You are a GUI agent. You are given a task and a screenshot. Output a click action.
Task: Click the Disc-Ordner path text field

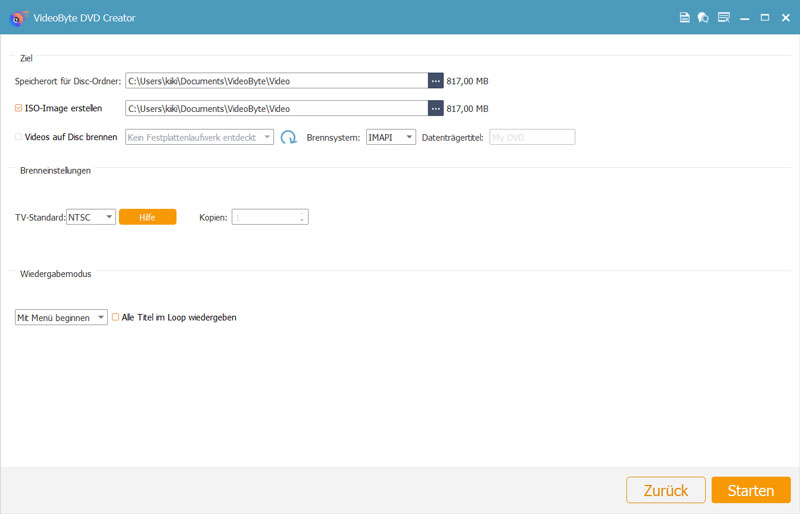pyautogui.click(x=275, y=81)
